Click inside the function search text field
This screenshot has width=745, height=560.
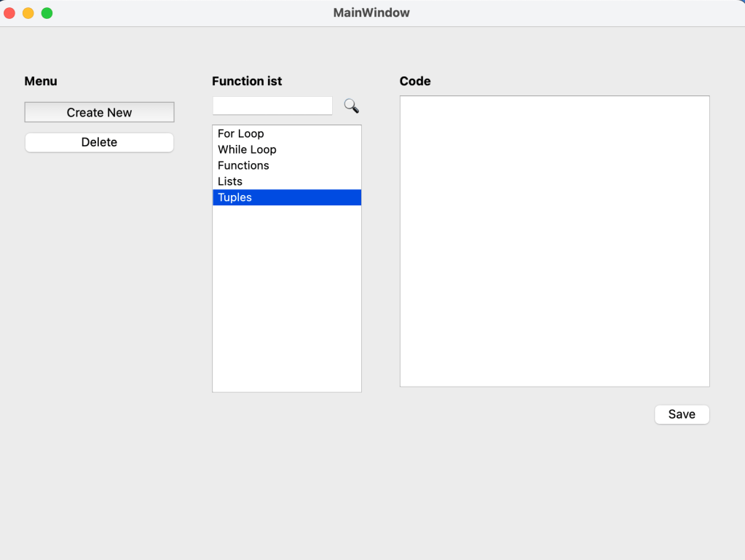click(x=272, y=106)
